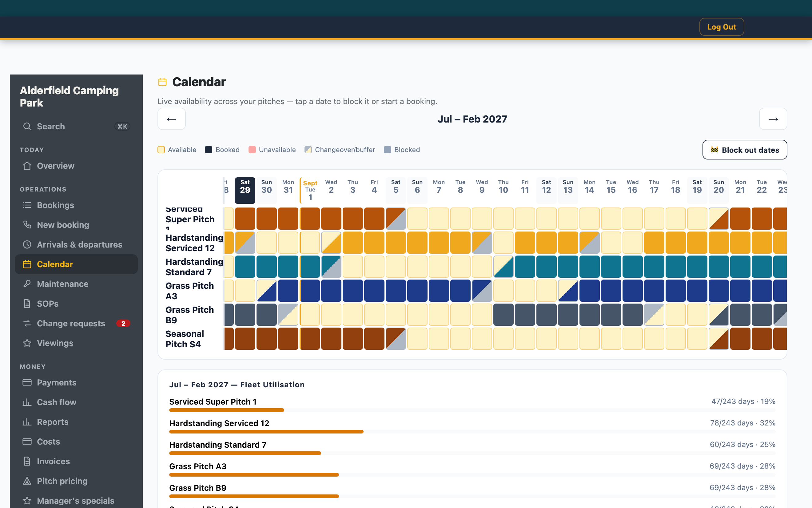The image size is (812, 508).
Task: Click the Block out dates button
Action: click(x=745, y=150)
